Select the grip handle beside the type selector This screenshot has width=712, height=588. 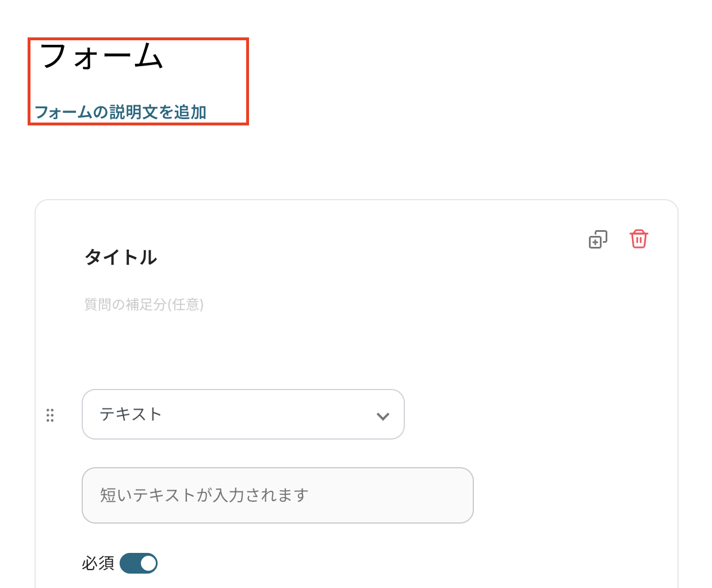(x=50, y=415)
